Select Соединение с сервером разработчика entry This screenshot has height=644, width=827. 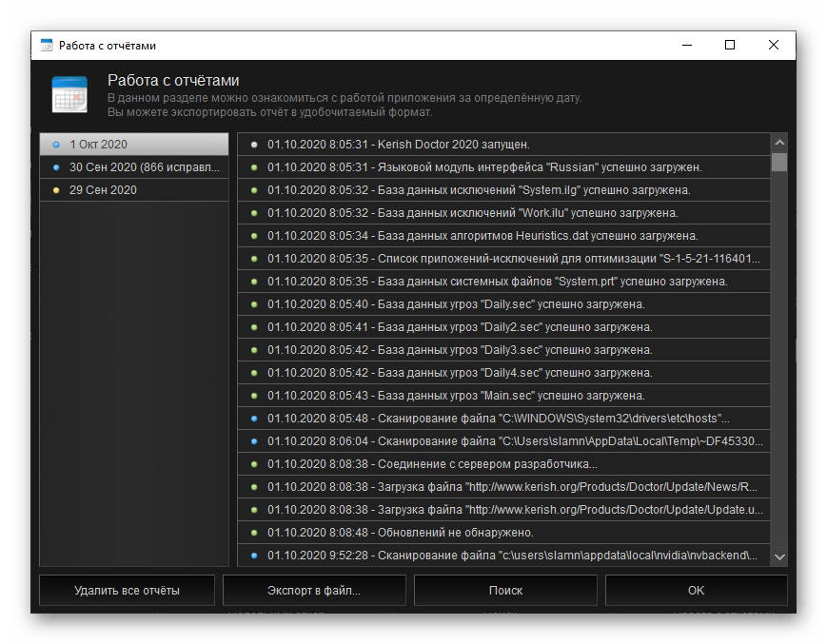(503, 464)
